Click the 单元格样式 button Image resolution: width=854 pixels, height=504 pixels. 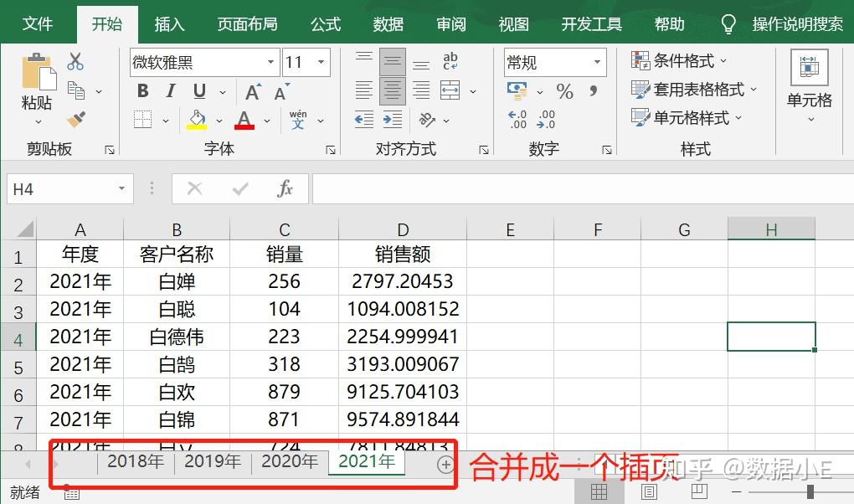[x=687, y=118]
